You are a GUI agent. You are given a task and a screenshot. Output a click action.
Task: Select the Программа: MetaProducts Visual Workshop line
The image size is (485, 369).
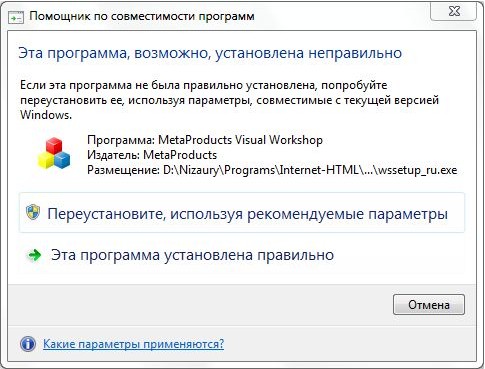[205, 140]
